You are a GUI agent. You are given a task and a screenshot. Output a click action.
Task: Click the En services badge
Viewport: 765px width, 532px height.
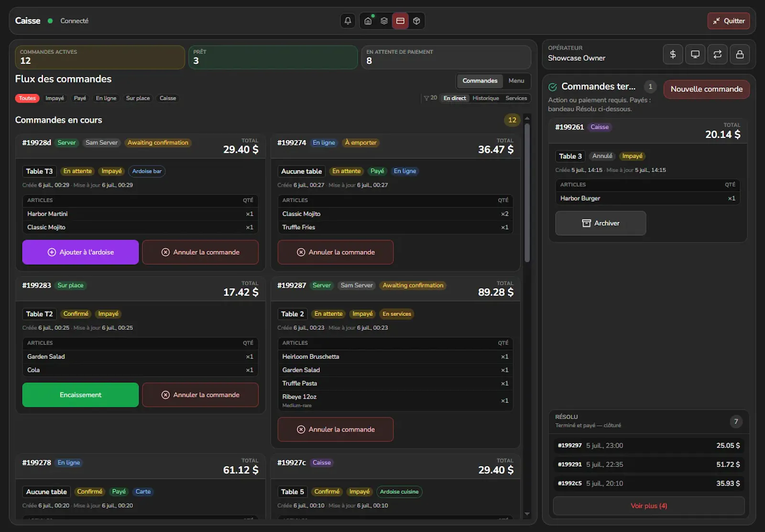click(x=397, y=314)
